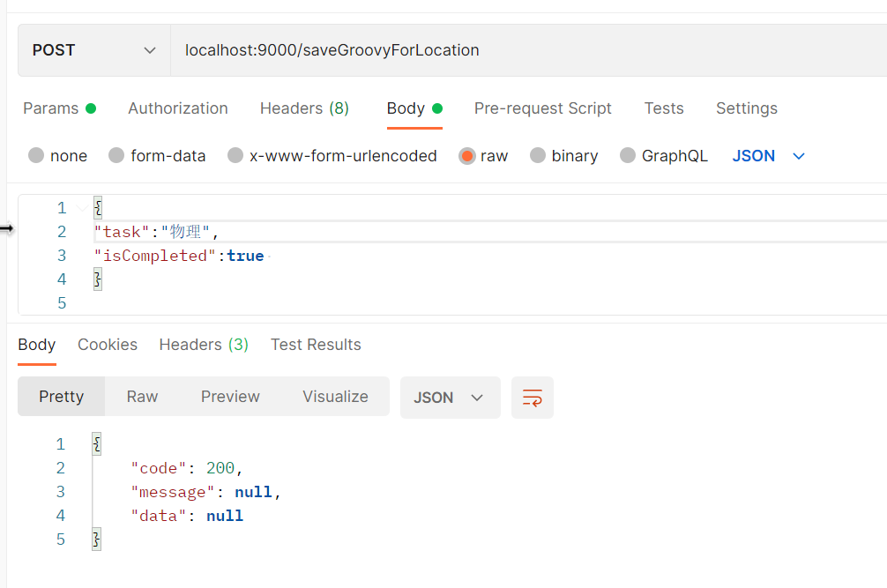Switch to the Test Results tab
887x588 pixels.
[x=316, y=345]
